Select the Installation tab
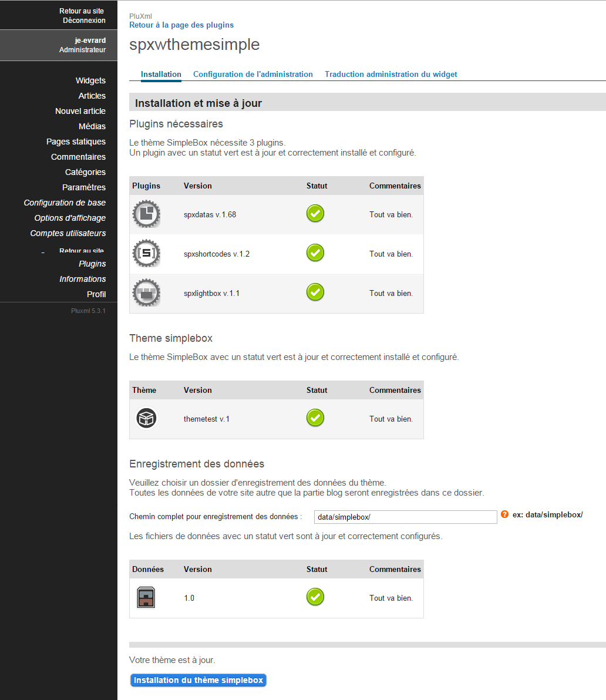Screen dimensions: 606x700 click(x=161, y=74)
